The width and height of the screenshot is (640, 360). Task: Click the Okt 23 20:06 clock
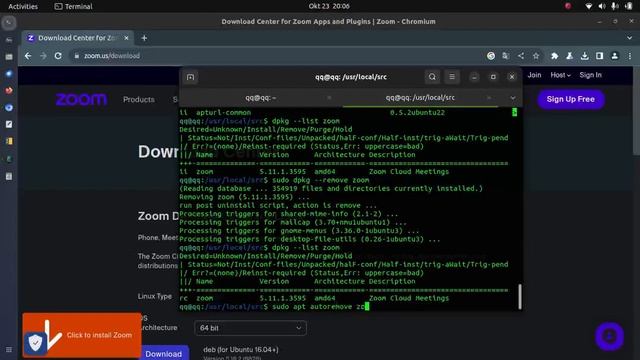click(x=329, y=6)
